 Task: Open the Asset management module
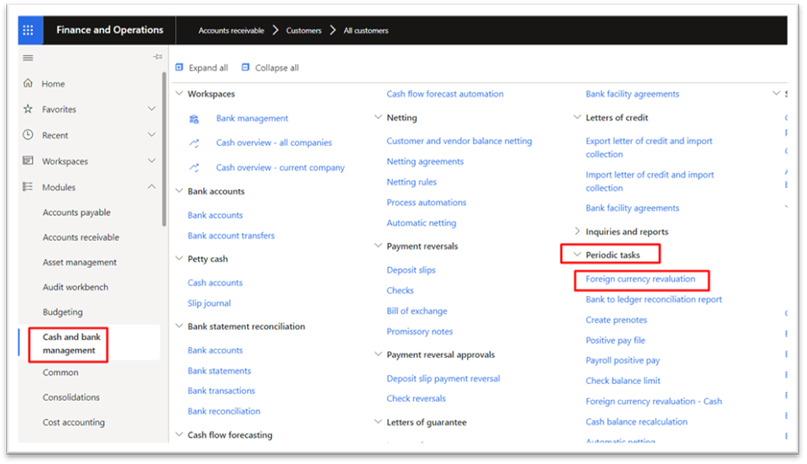(x=79, y=262)
